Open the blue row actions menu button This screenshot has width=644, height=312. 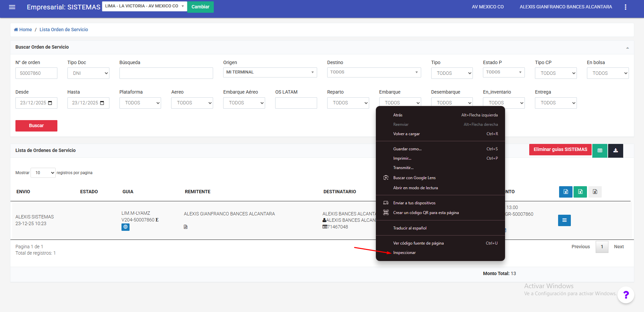coord(564,220)
